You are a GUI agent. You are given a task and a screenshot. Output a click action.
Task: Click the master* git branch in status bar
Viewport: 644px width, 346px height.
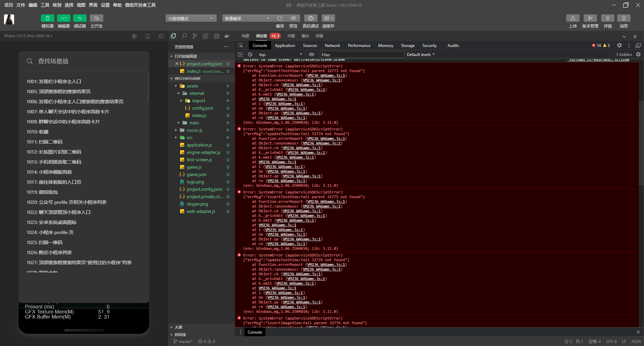coord(183,341)
